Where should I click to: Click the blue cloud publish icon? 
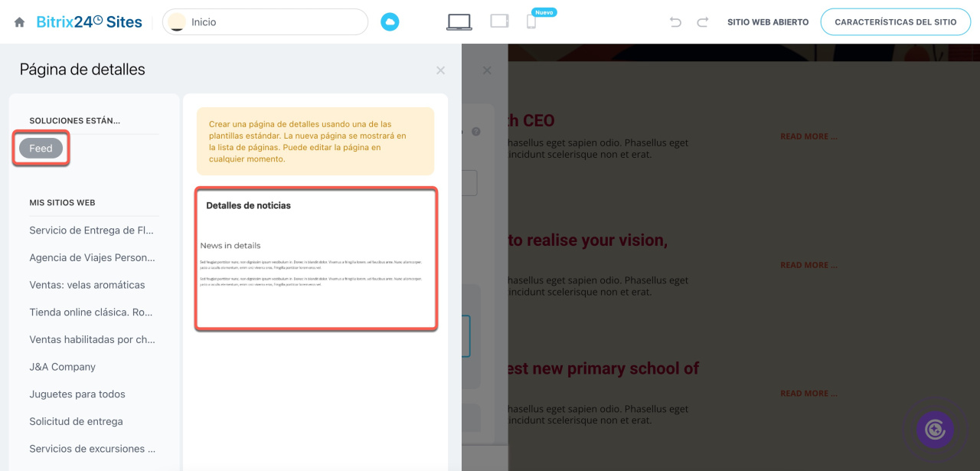[390, 22]
